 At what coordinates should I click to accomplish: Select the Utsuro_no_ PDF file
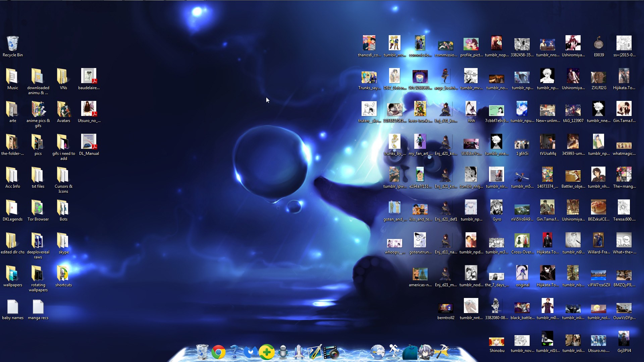(89, 112)
